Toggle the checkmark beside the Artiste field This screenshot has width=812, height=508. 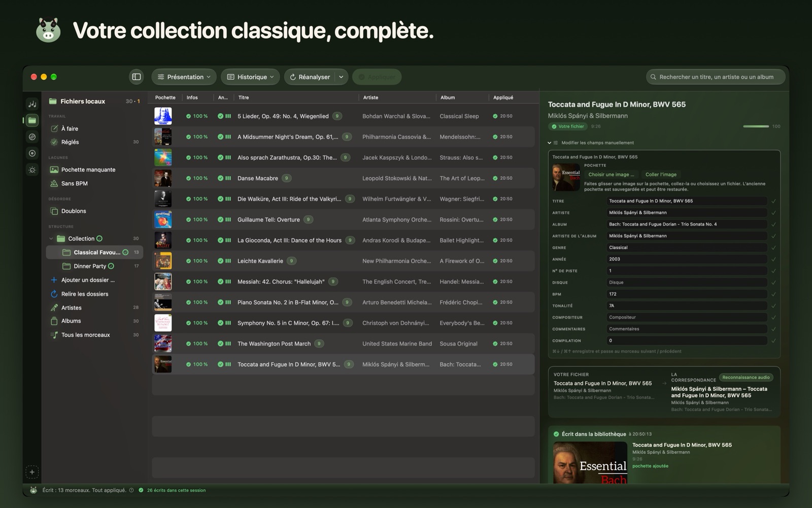[x=773, y=213]
